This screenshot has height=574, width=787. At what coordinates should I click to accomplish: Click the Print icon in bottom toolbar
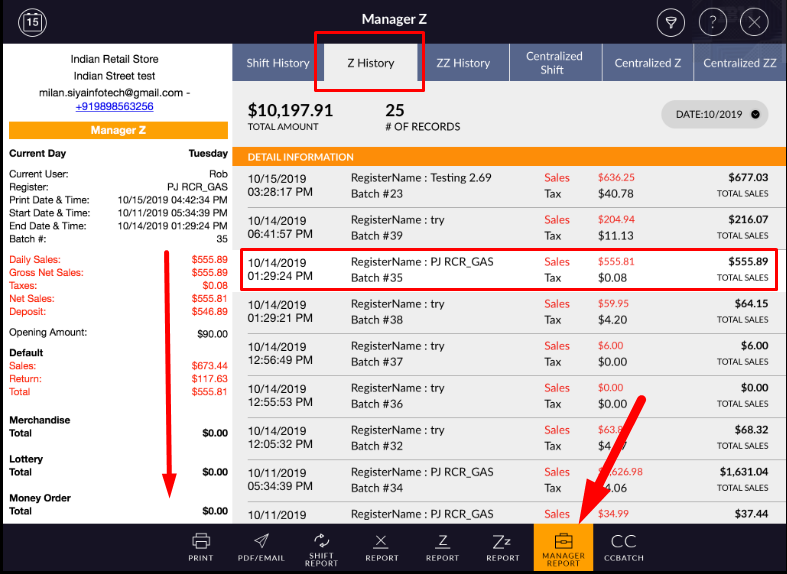[201, 547]
